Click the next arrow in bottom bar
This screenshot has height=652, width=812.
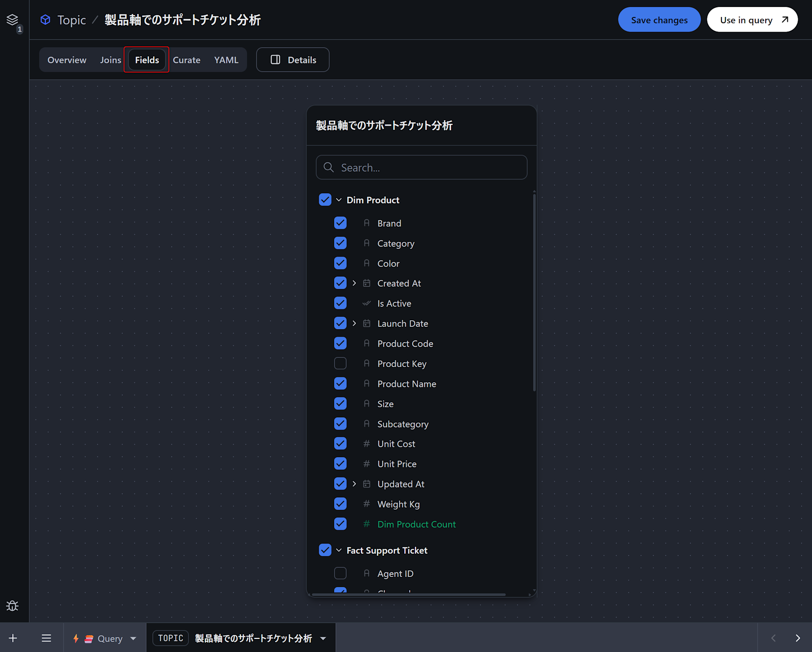point(797,638)
